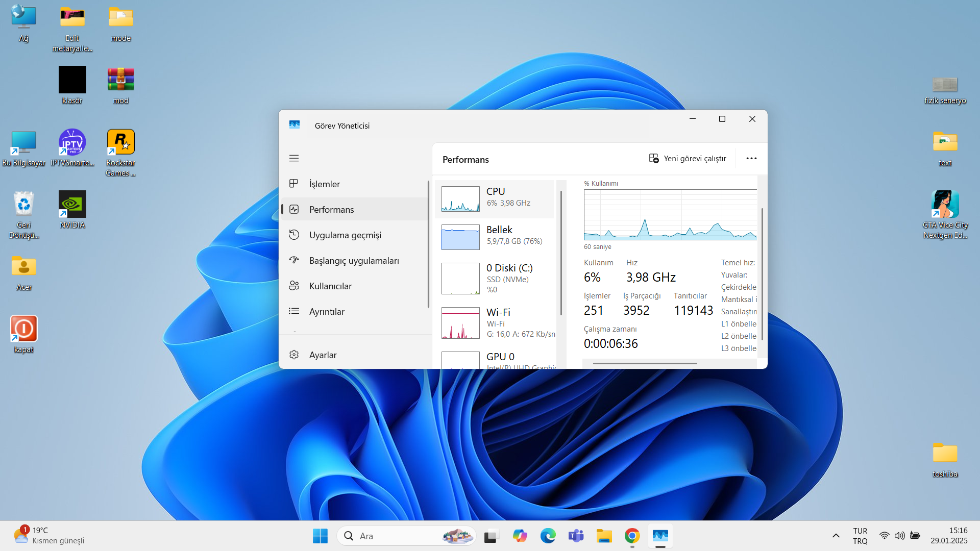980x551 pixels.
Task: Select the mode folder on desktop
Action: click(121, 24)
